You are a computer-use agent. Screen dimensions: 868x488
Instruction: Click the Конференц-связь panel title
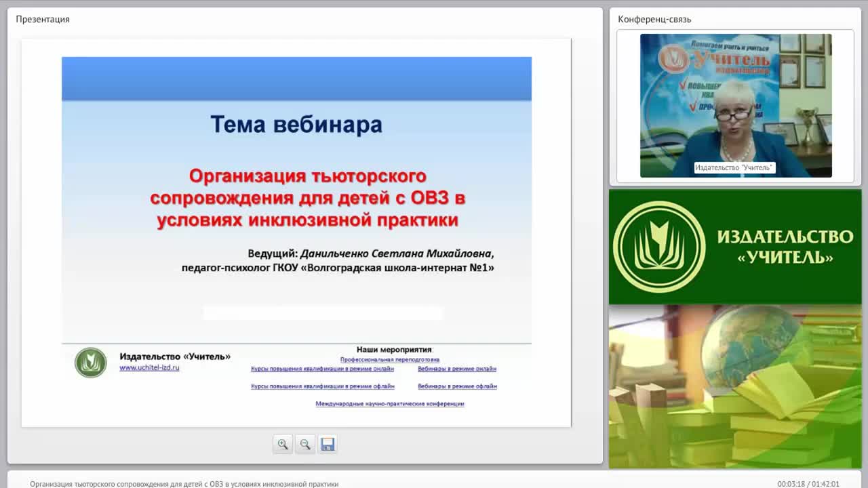pos(654,19)
